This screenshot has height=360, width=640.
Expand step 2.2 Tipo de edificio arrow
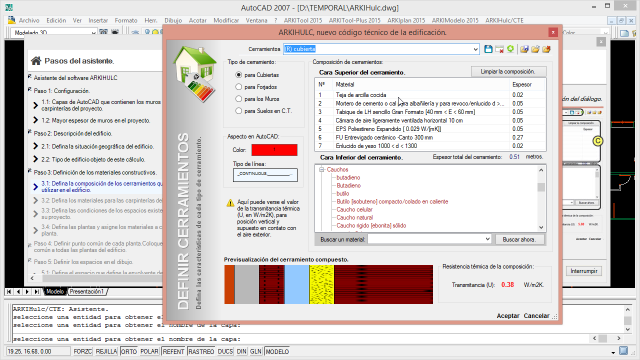pyautogui.click(x=36, y=160)
